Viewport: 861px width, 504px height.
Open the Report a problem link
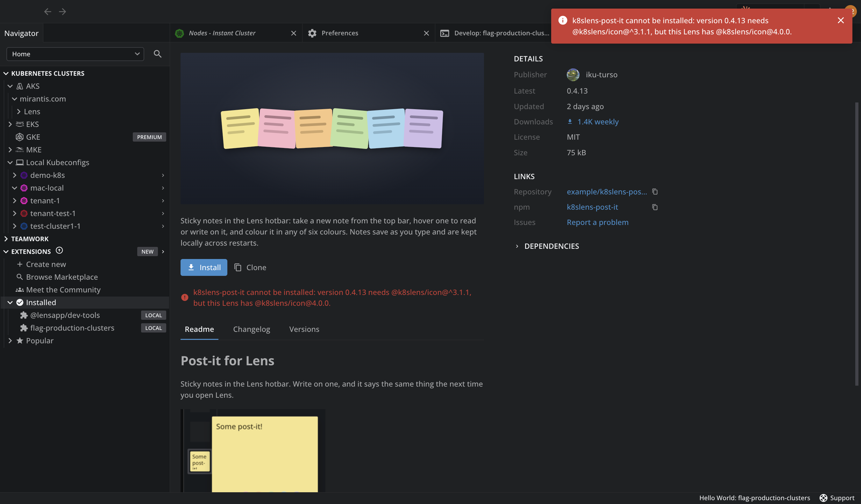click(598, 222)
